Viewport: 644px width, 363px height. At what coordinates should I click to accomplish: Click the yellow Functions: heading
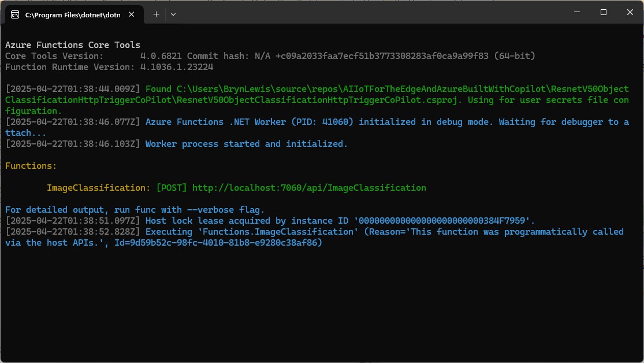click(31, 166)
